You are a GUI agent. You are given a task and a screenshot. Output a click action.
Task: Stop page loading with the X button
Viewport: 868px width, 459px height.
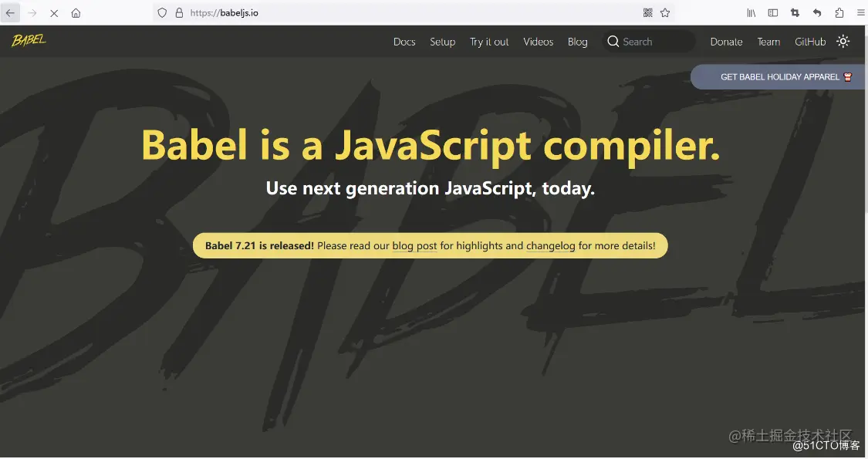point(54,13)
